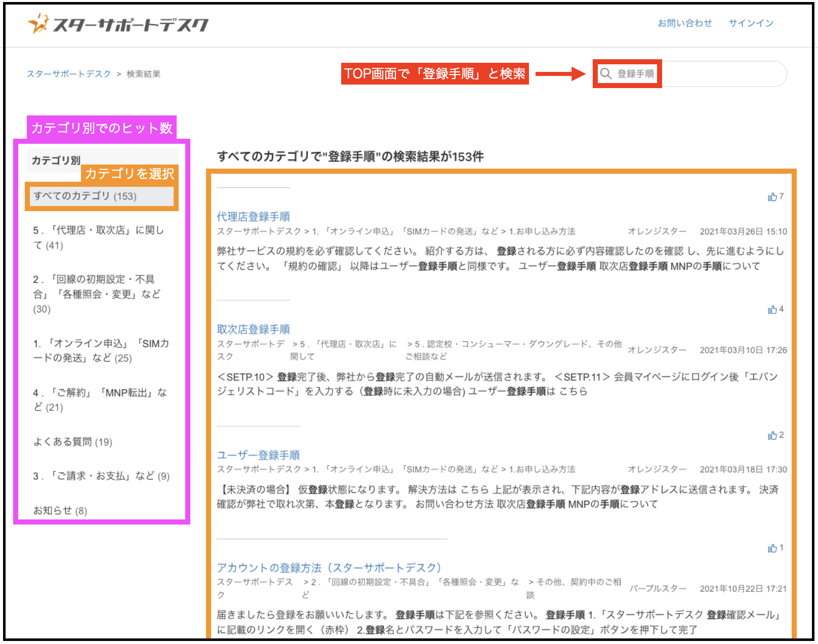Click the thumbs-up icon beside ユーザー登録手順
The image size is (818, 644).
click(x=772, y=435)
